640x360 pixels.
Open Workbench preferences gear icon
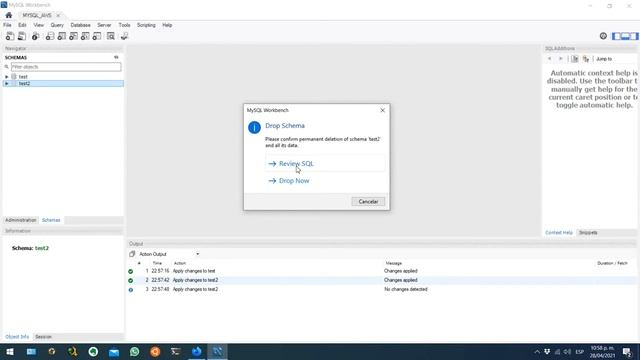coord(603,36)
